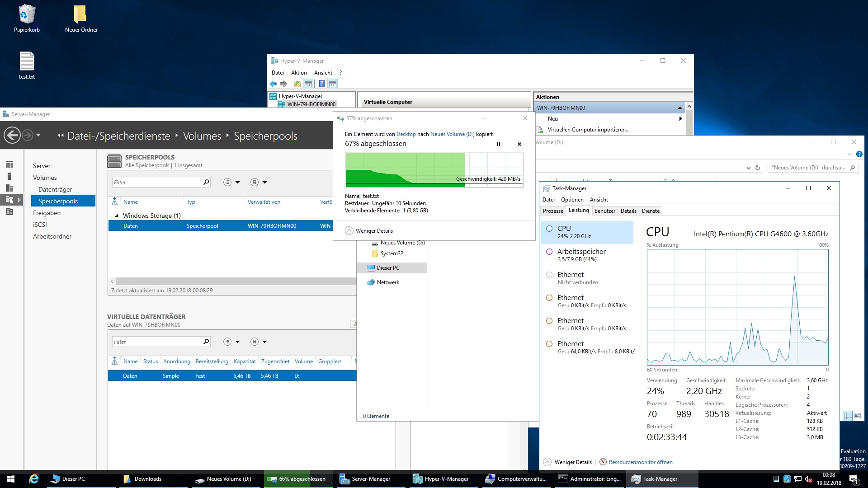Click Virtuellen Computer importieren action
Viewport: 868px width, 488px height.
[x=588, y=130]
